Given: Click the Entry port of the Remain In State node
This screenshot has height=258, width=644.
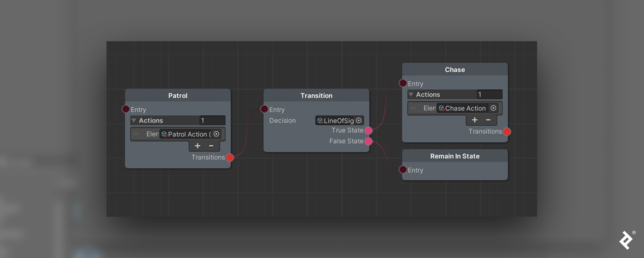Looking at the screenshot, I should tap(402, 169).
